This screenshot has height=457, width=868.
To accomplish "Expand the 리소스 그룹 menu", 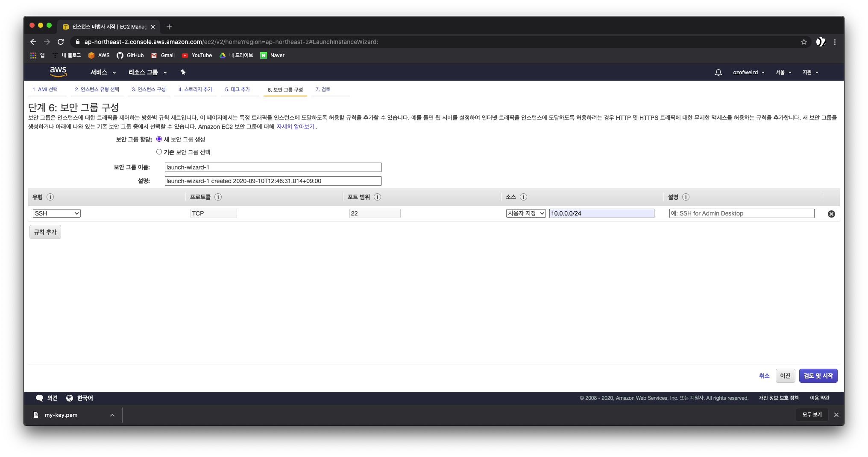I will click(x=148, y=73).
